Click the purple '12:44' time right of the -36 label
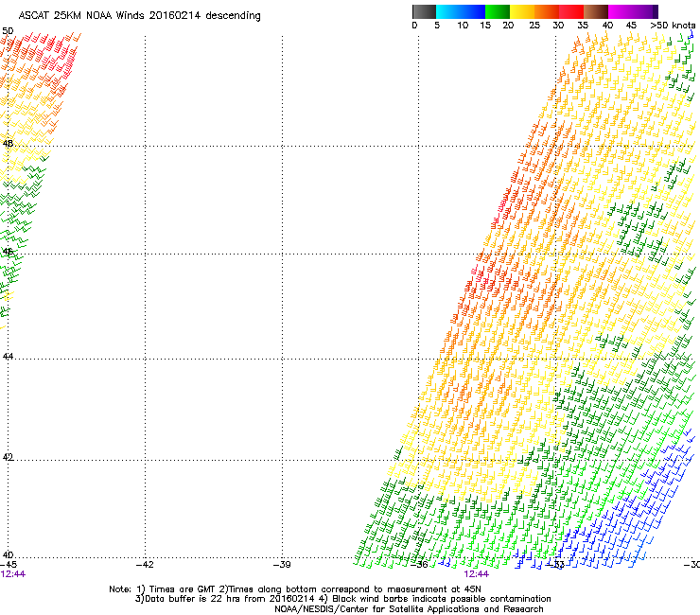The height and width of the screenshot is (615, 700). [477, 574]
